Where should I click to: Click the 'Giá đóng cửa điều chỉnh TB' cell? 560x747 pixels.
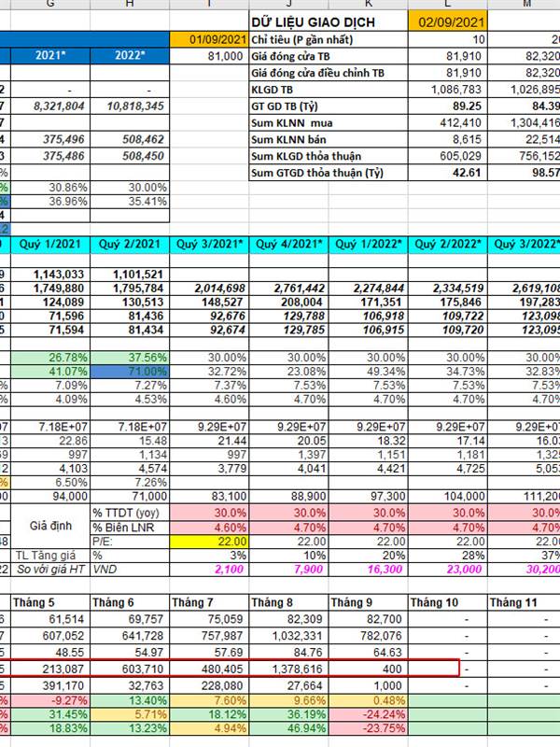pos(329,73)
